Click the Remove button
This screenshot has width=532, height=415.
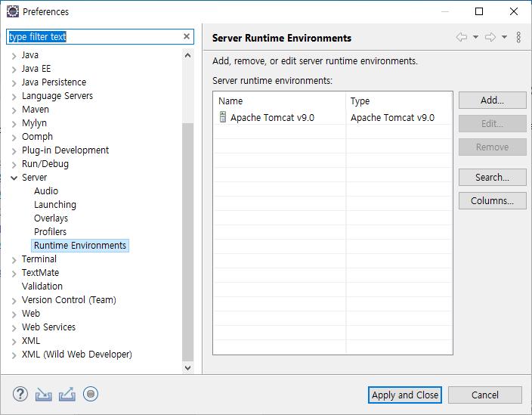492,147
